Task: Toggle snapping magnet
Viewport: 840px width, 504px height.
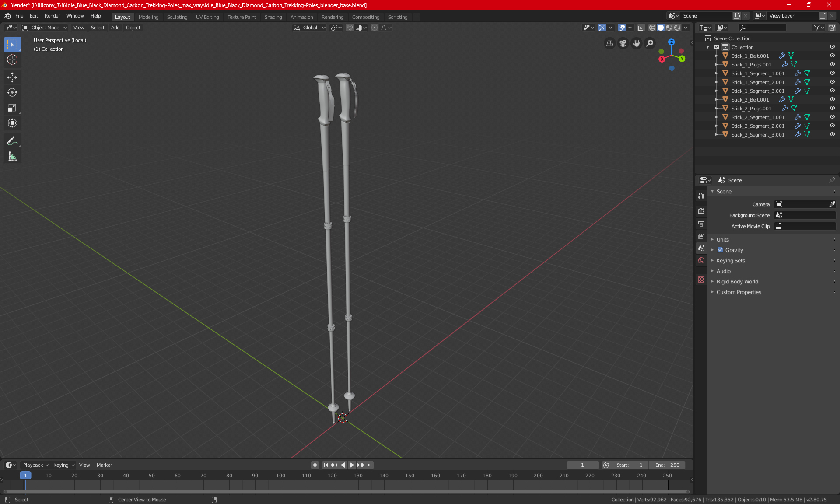Action: (x=350, y=28)
